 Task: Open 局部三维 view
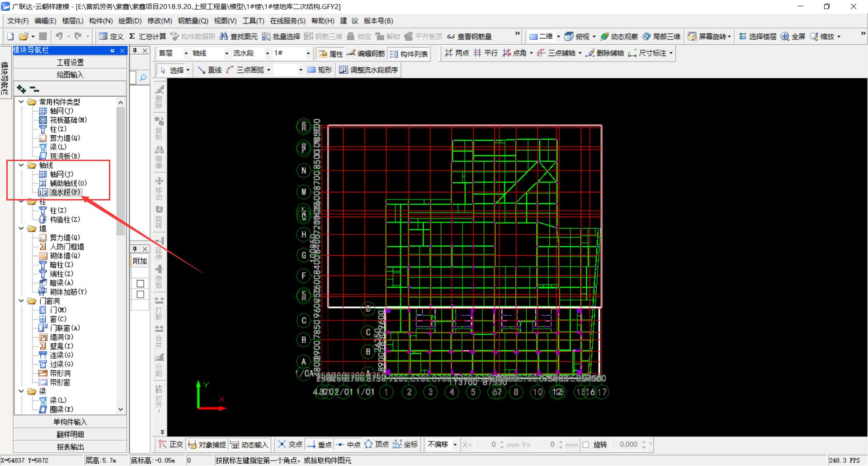pyautogui.click(x=661, y=36)
